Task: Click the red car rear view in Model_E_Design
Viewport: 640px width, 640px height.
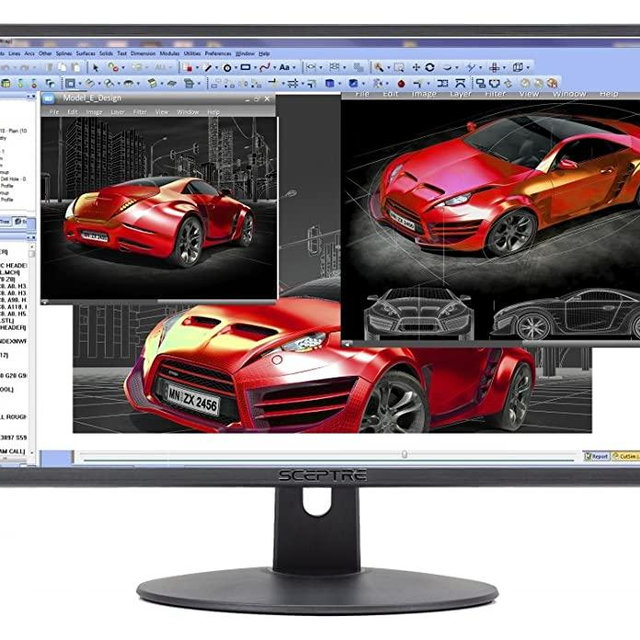Action: (158, 220)
